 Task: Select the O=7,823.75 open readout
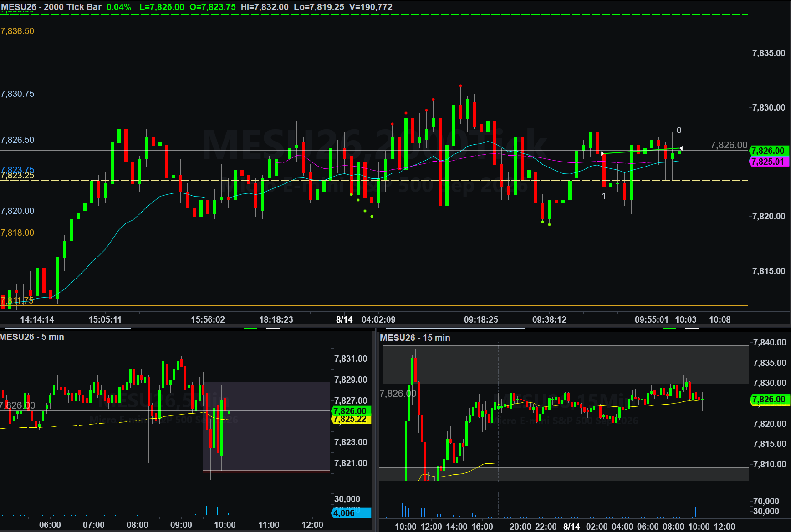pyautogui.click(x=213, y=7)
